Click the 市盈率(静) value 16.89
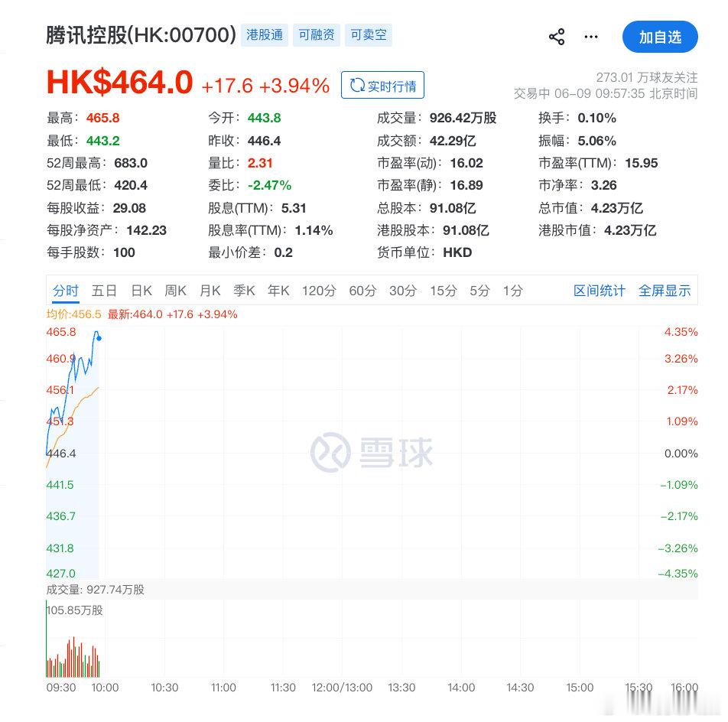Screen dimensions: 728x722 466,185
